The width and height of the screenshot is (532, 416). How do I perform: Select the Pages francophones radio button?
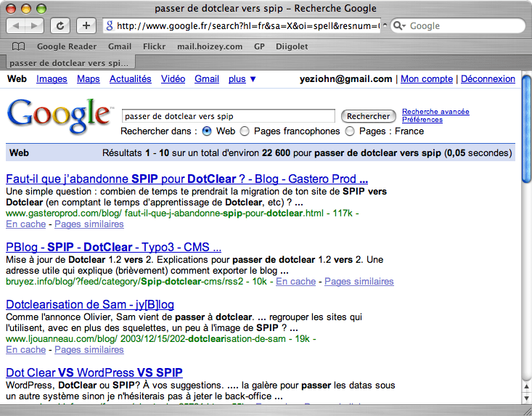click(245, 131)
